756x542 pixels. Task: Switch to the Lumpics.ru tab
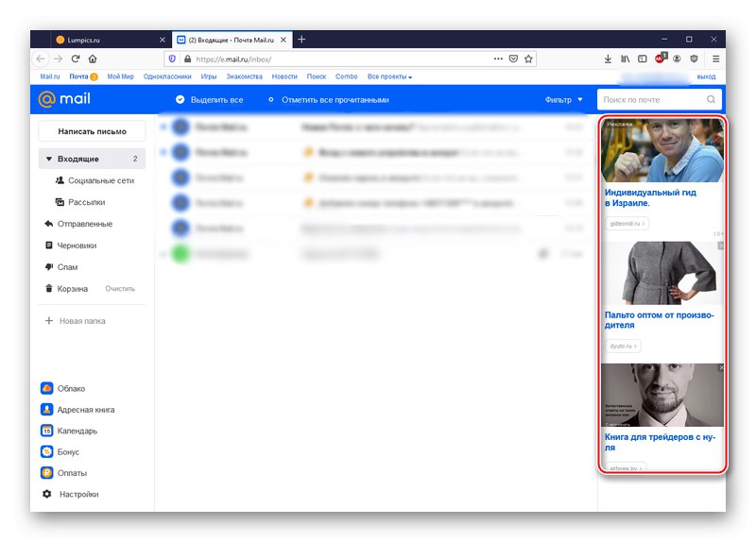coord(111,40)
